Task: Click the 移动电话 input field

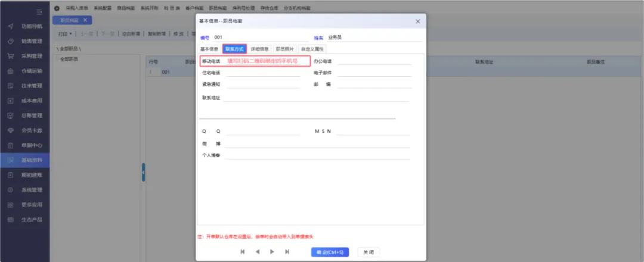Action: [266, 61]
